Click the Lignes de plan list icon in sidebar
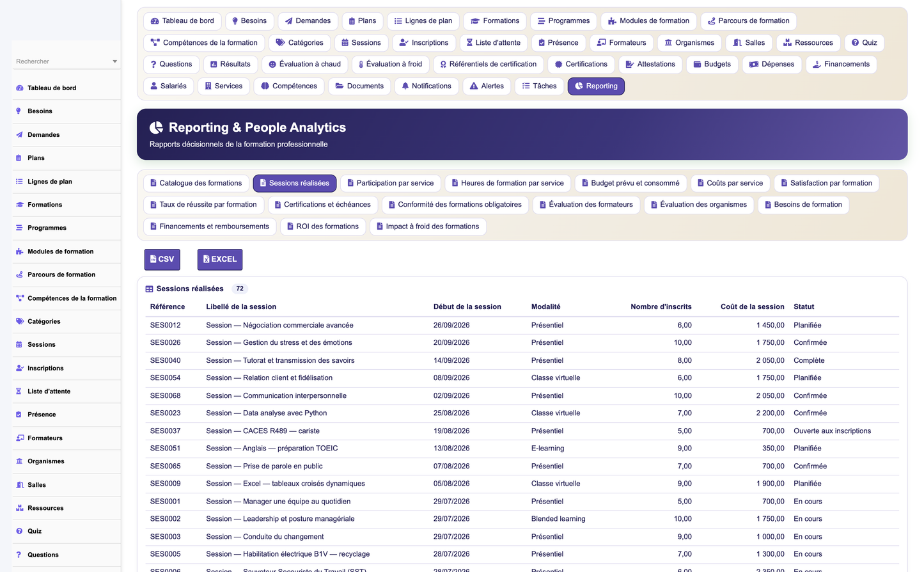Image resolution: width=924 pixels, height=572 pixels. 19,182
